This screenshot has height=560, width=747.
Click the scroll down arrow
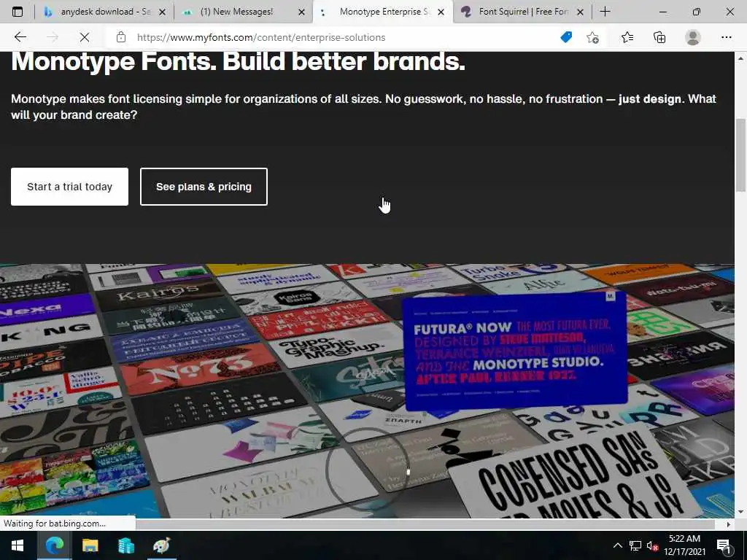(x=740, y=512)
